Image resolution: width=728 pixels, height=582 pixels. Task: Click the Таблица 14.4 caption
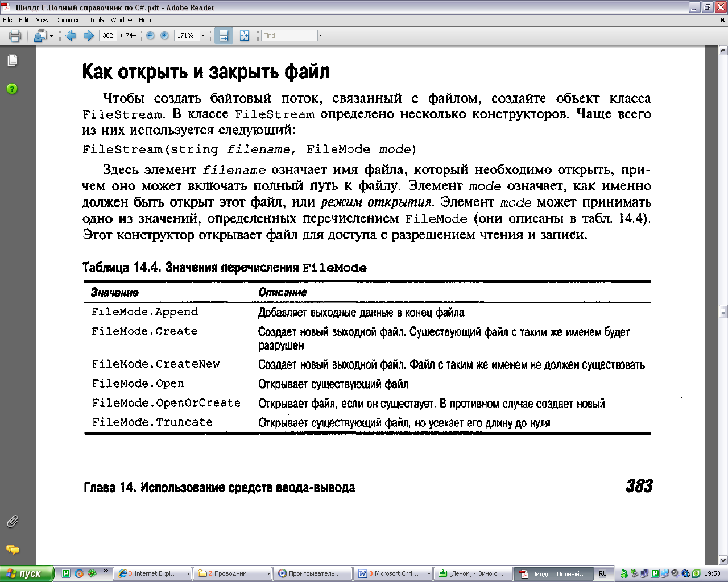point(225,268)
